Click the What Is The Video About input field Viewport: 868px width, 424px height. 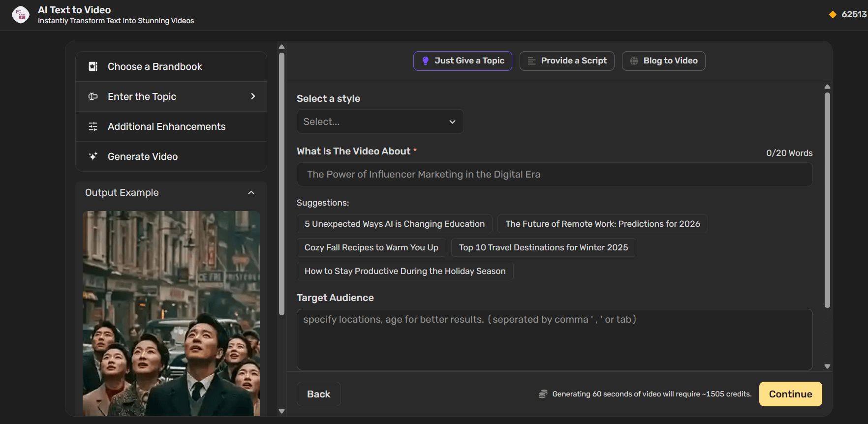click(x=555, y=175)
